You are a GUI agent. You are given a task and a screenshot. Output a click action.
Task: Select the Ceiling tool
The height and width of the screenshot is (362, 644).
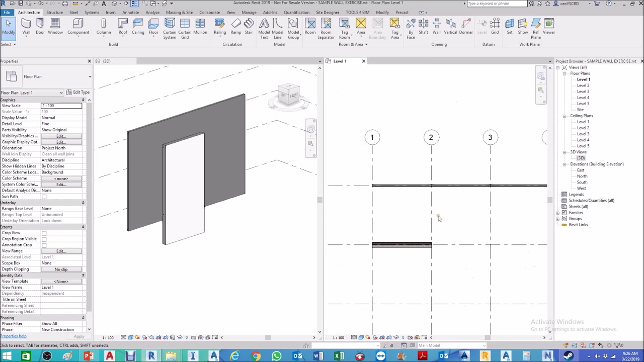pyautogui.click(x=138, y=27)
